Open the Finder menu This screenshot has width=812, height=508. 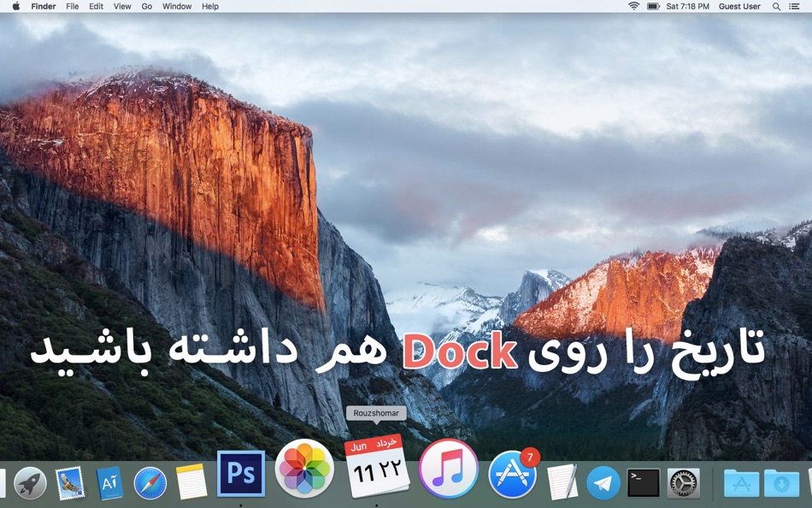(x=44, y=6)
